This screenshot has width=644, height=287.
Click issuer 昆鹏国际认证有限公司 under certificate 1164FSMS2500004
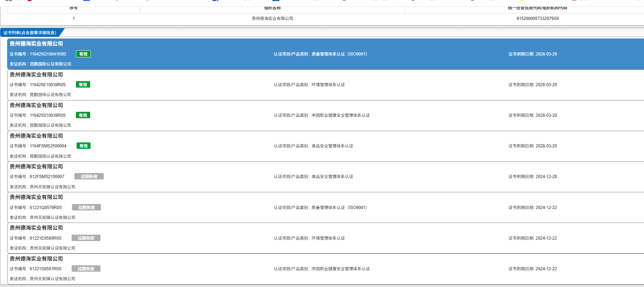(x=51, y=156)
